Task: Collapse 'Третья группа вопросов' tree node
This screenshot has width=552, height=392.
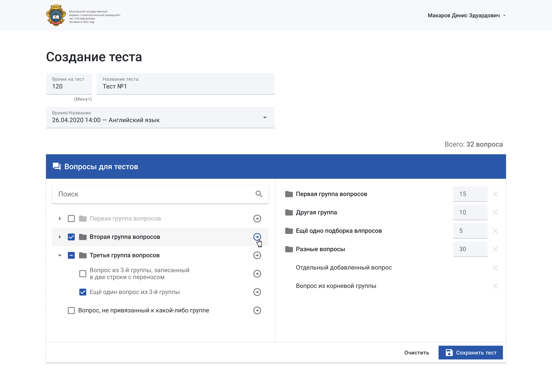Action: [60, 255]
